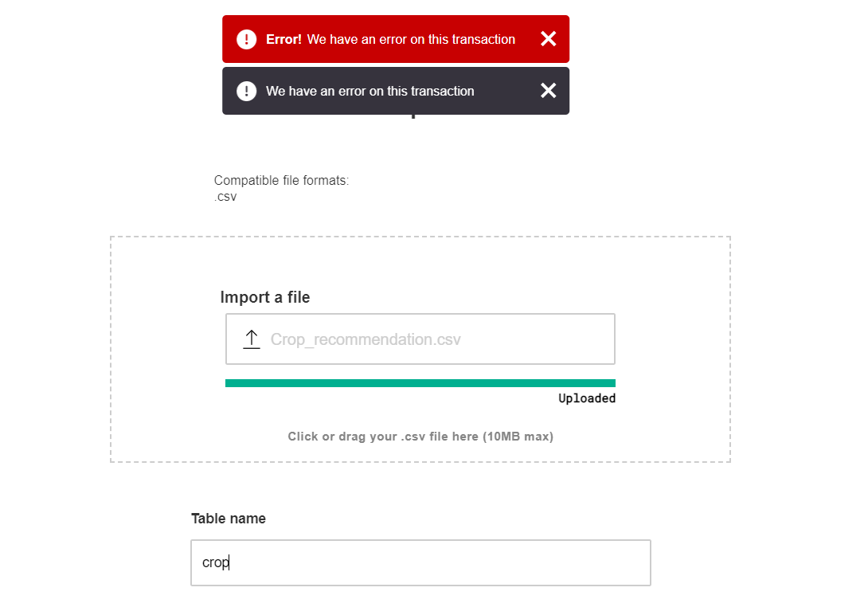Viewport: 868px width, 611px height.
Task: Click the Table name field label
Action: (x=227, y=518)
